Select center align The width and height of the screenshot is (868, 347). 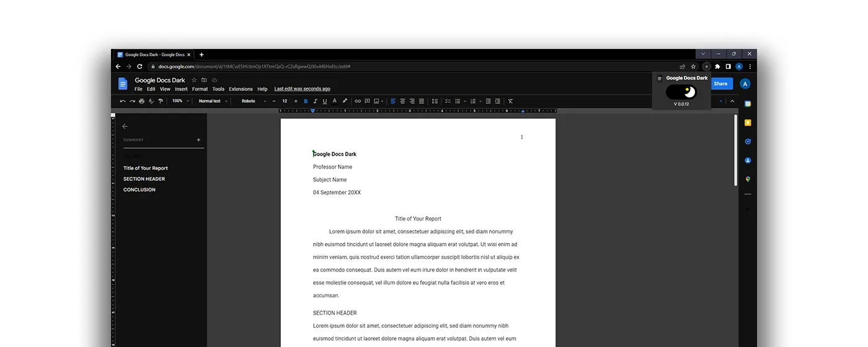[402, 101]
